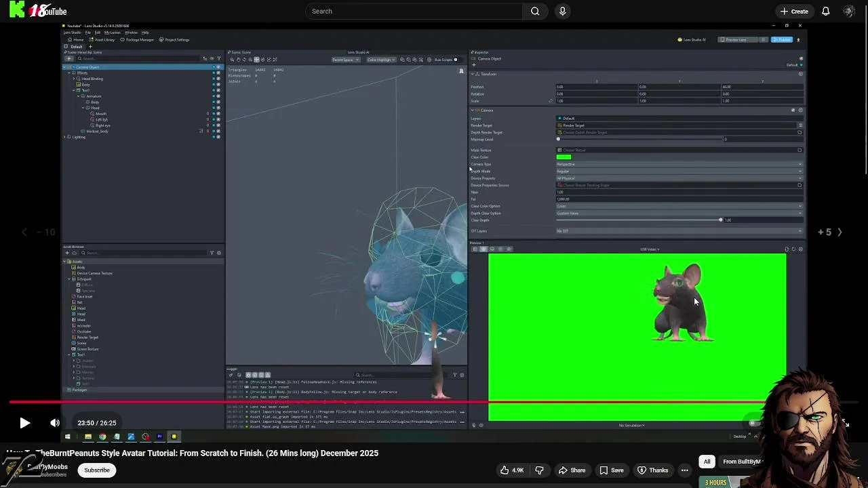Click the scale lock link icon

click(x=551, y=101)
